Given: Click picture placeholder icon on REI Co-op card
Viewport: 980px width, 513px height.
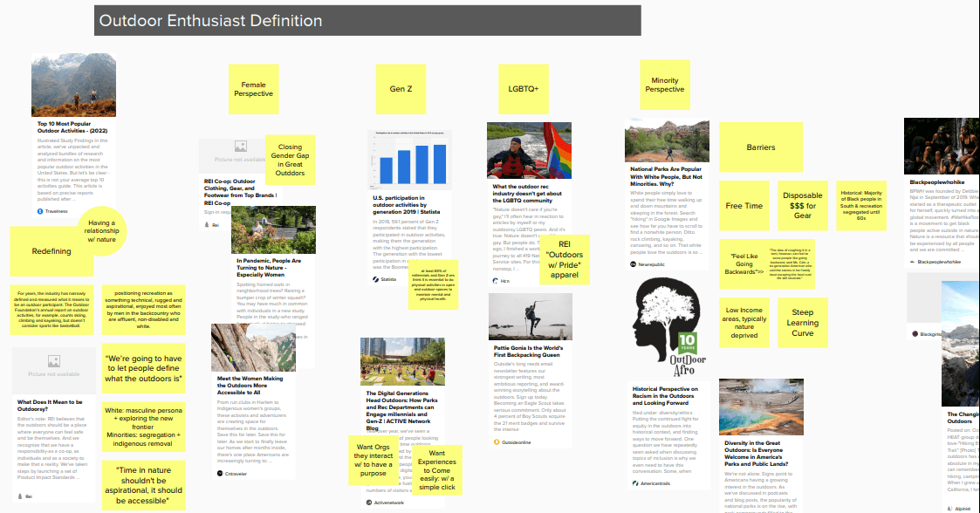Looking at the screenshot, I should 241,147.
